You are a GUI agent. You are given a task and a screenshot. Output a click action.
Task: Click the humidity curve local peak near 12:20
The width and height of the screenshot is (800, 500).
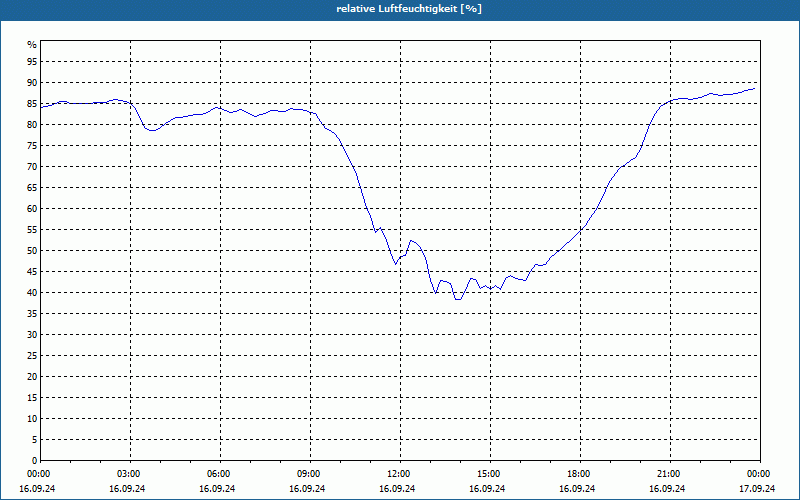411,240
